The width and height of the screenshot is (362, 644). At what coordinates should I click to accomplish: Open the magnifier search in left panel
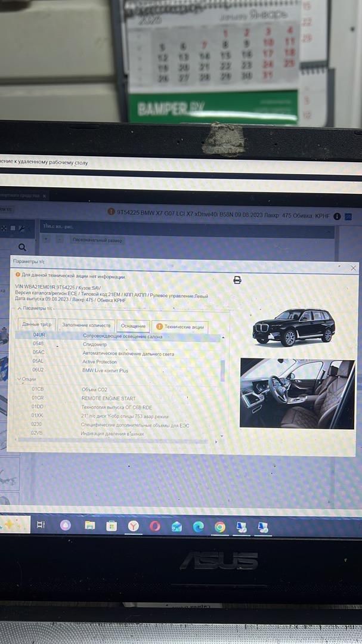[22, 247]
